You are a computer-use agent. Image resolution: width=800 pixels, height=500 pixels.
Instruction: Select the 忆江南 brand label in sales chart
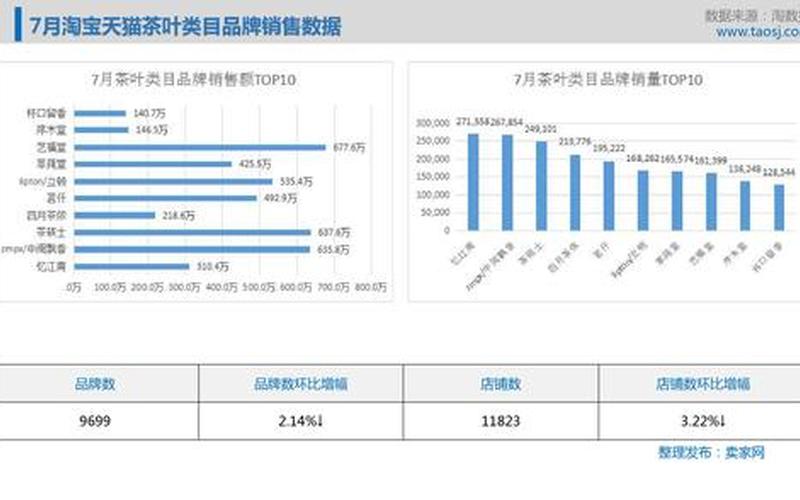[52, 266]
